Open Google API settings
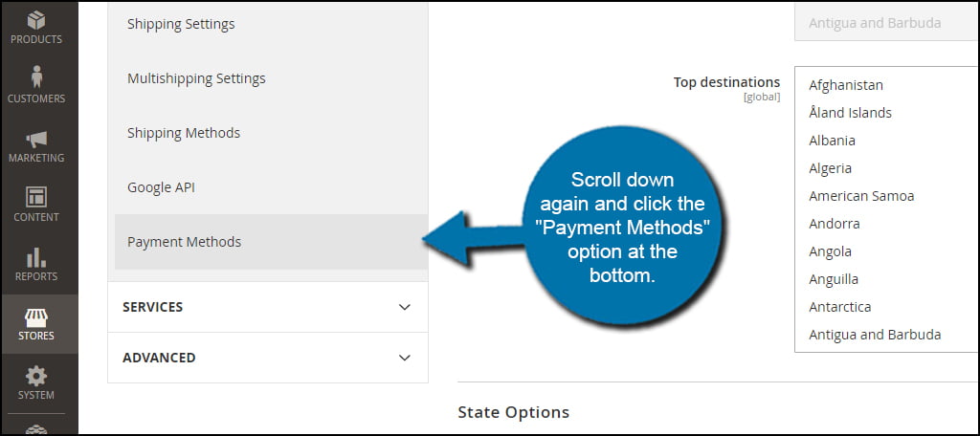 pos(271,187)
